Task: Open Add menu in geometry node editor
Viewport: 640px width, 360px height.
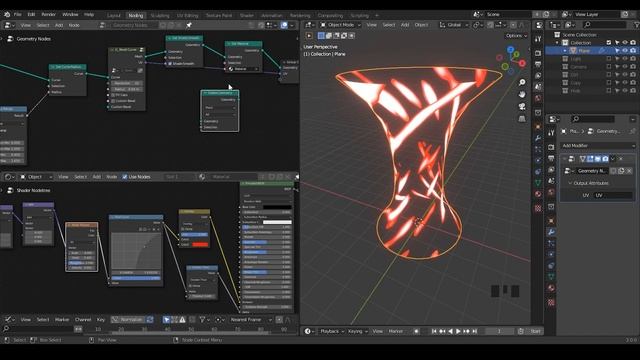Action: tap(59, 25)
